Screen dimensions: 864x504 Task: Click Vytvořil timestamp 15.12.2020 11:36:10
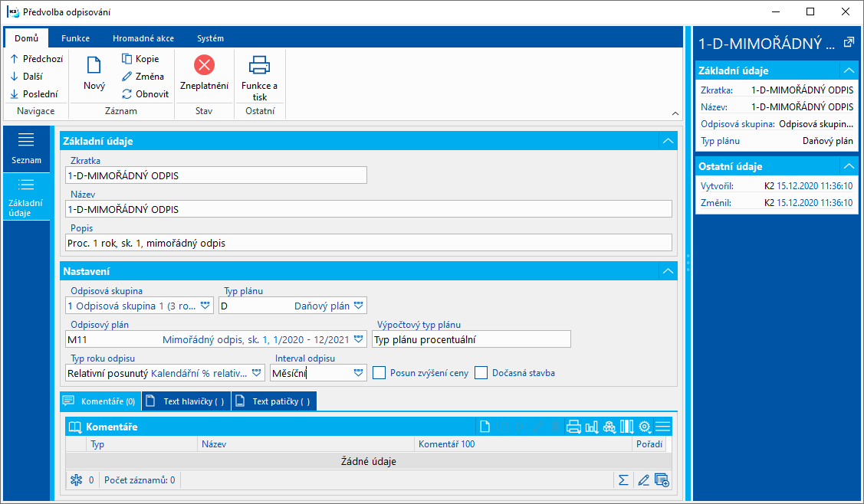814,185
